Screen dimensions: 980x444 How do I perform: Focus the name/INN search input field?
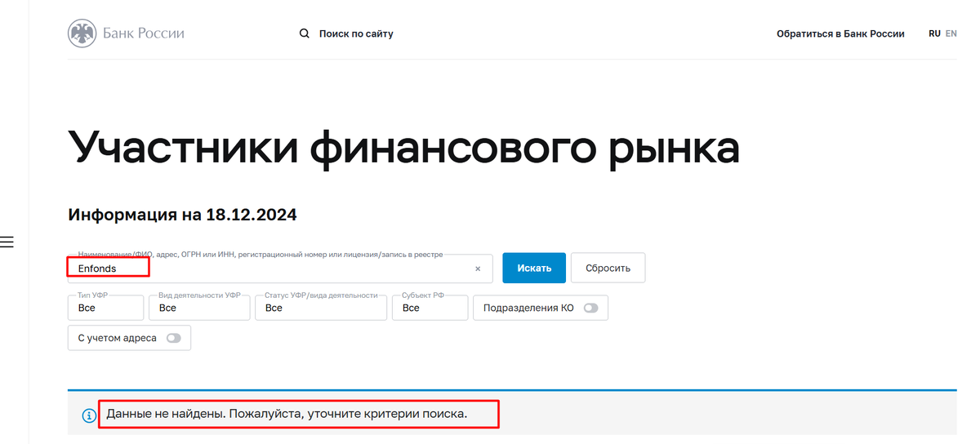pyautogui.click(x=280, y=268)
